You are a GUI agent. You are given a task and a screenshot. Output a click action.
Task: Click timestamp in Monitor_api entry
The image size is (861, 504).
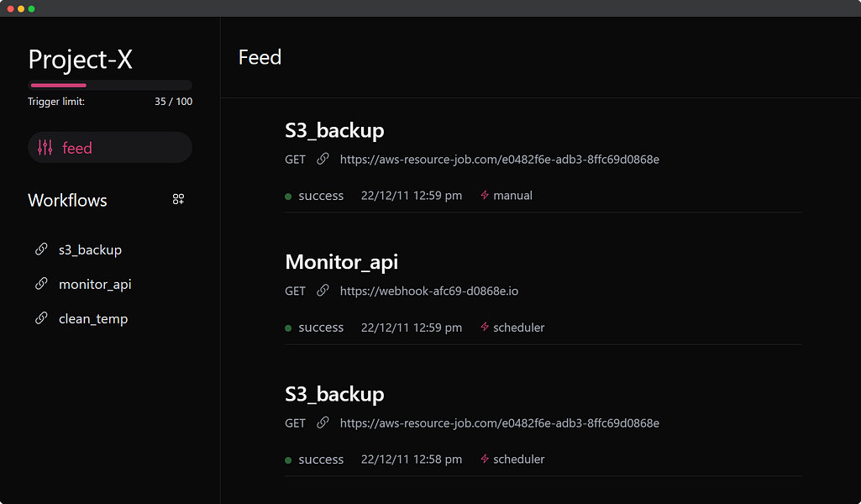click(x=412, y=328)
